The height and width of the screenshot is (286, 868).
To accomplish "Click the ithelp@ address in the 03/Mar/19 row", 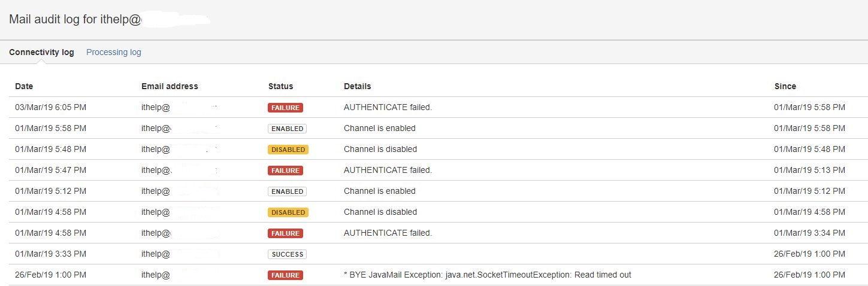I will click(x=156, y=107).
